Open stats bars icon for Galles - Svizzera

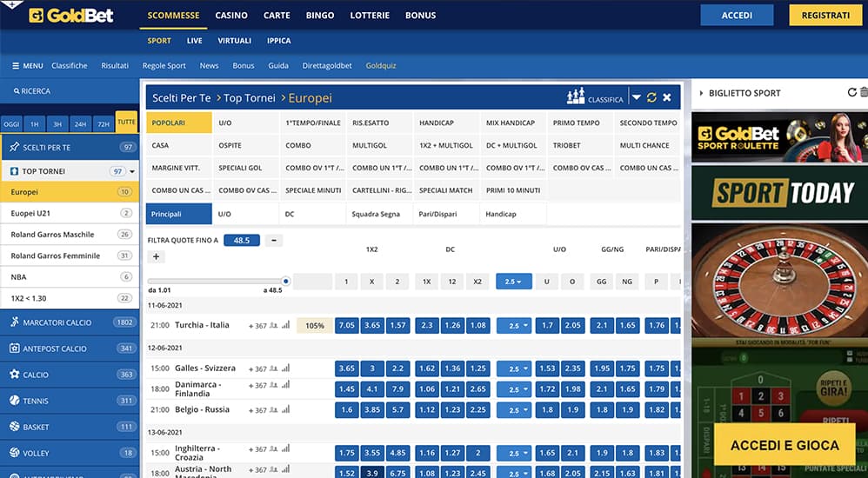[285, 368]
